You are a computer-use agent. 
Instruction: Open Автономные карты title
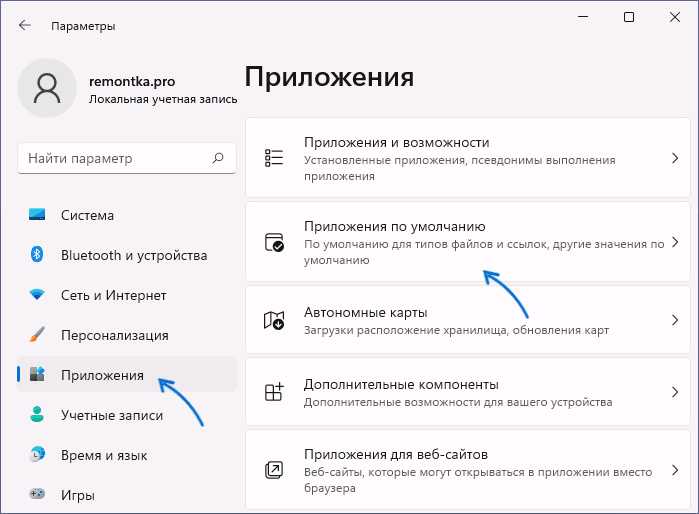(x=366, y=312)
